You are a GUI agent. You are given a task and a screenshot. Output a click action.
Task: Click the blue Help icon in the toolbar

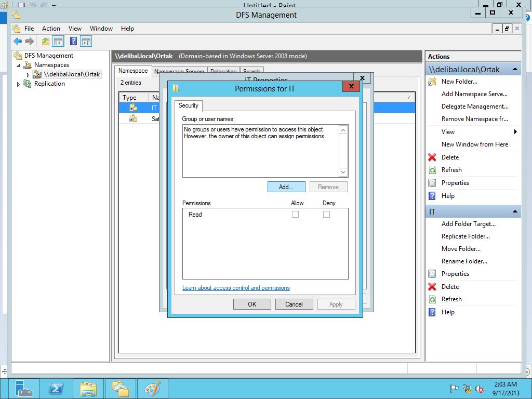74,42
